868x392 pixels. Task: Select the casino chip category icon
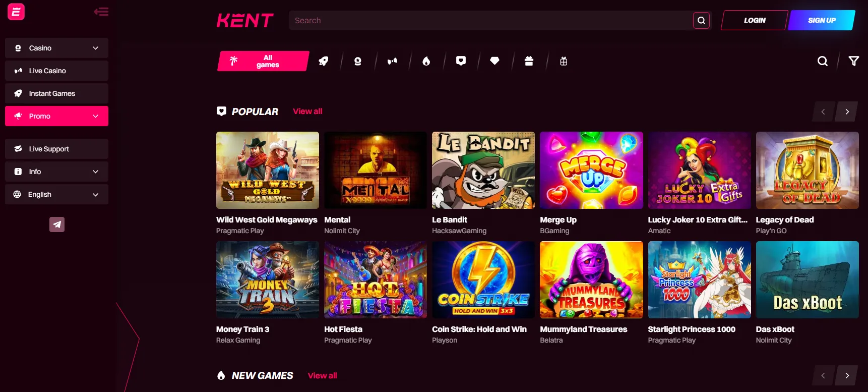point(358,61)
